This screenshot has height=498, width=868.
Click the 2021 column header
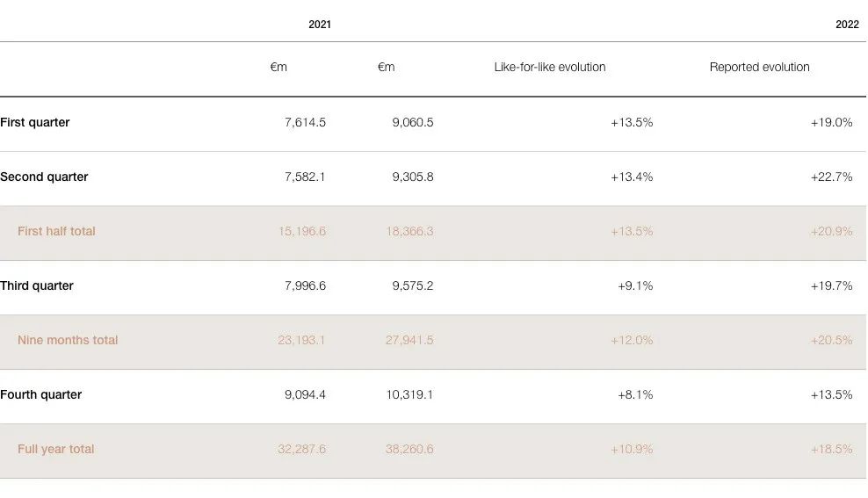[320, 25]
